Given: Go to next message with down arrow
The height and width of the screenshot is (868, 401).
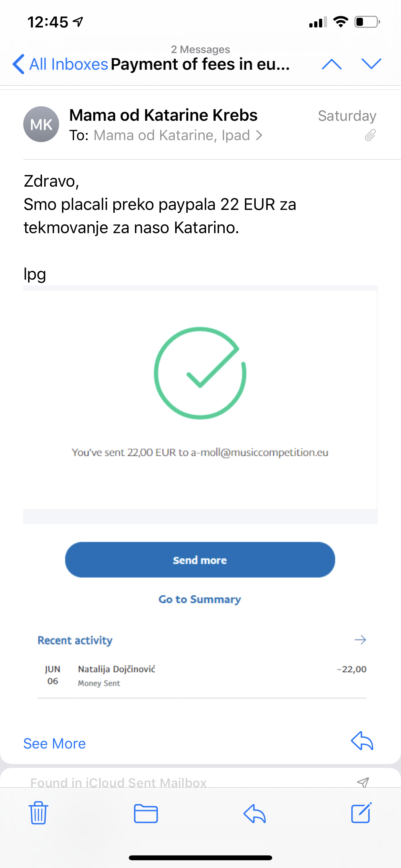Looking at the screenshot, I should pos(371,64).
